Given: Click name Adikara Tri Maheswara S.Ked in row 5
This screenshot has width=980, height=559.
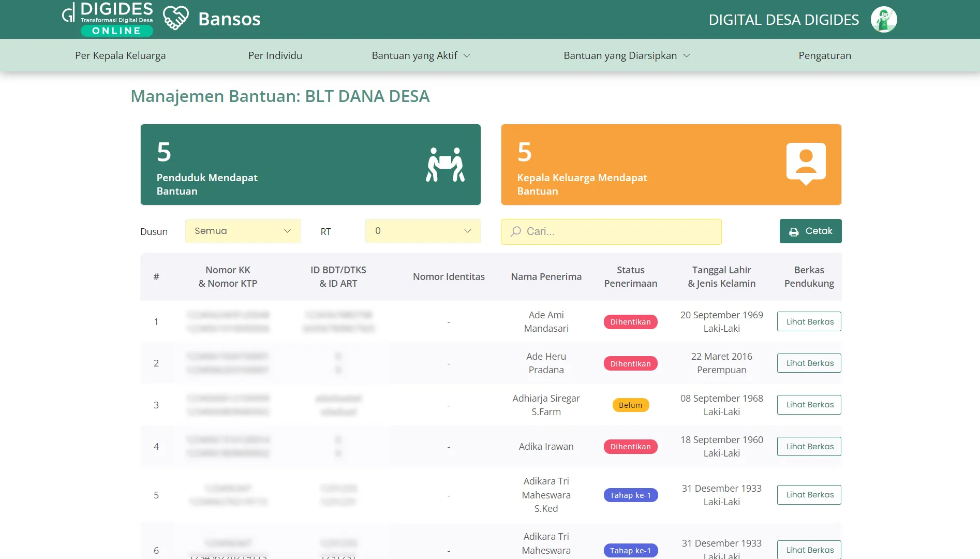Looking at the screenshot, I should 546,495.
